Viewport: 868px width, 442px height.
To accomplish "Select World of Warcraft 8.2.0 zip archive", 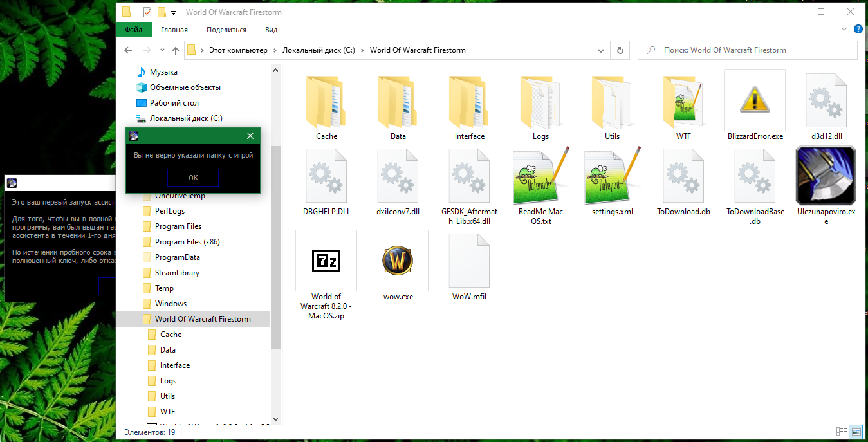I will point(326,261).
